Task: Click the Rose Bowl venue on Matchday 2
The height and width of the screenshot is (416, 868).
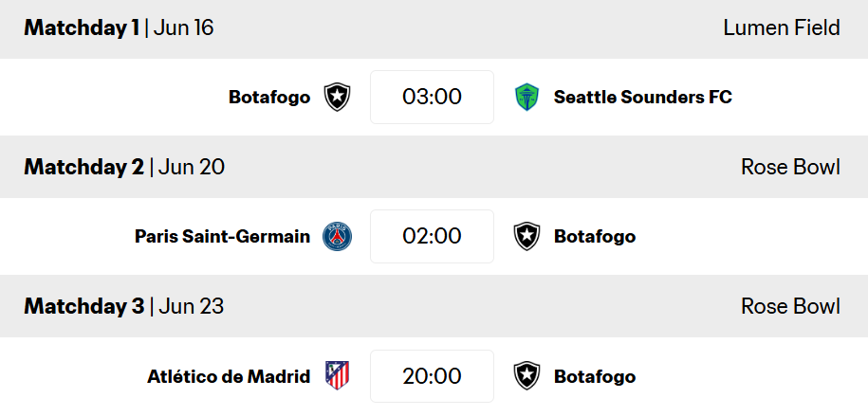Action: 790,168
